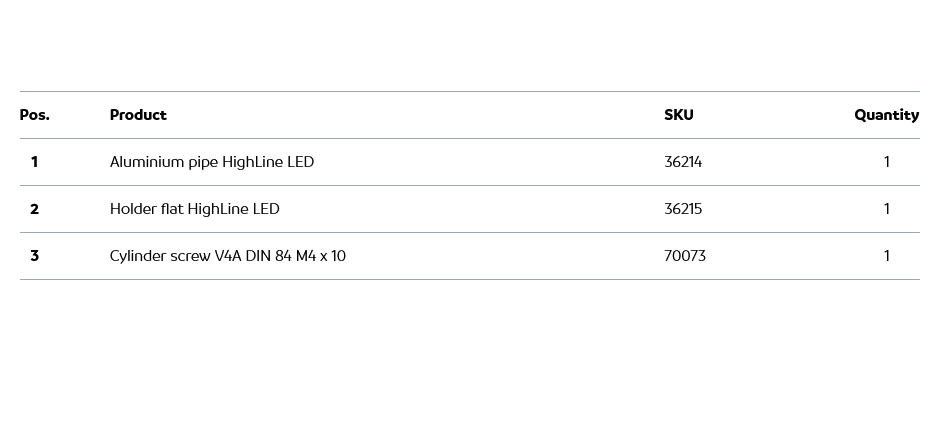Click "M4 x 10" screw size text
The height and width of the screenshot is (433, 939).
click(x=321, y=256)
